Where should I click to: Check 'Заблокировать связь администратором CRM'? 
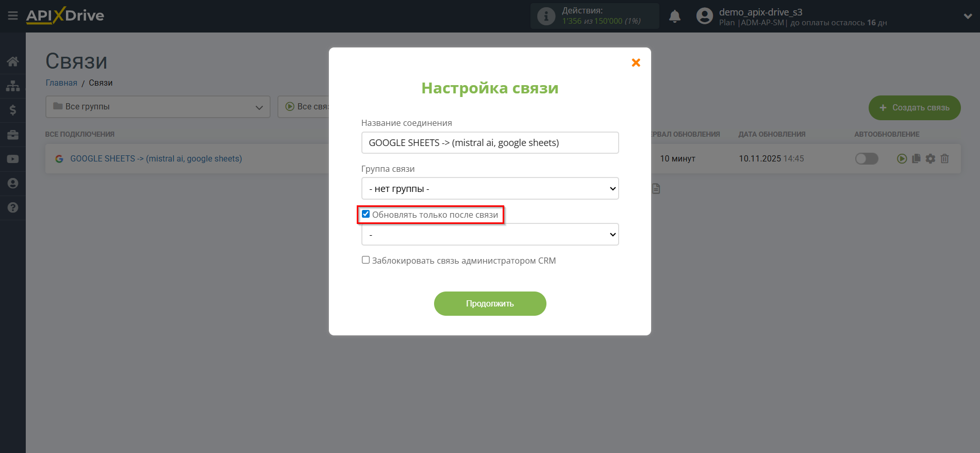[366, 260]
